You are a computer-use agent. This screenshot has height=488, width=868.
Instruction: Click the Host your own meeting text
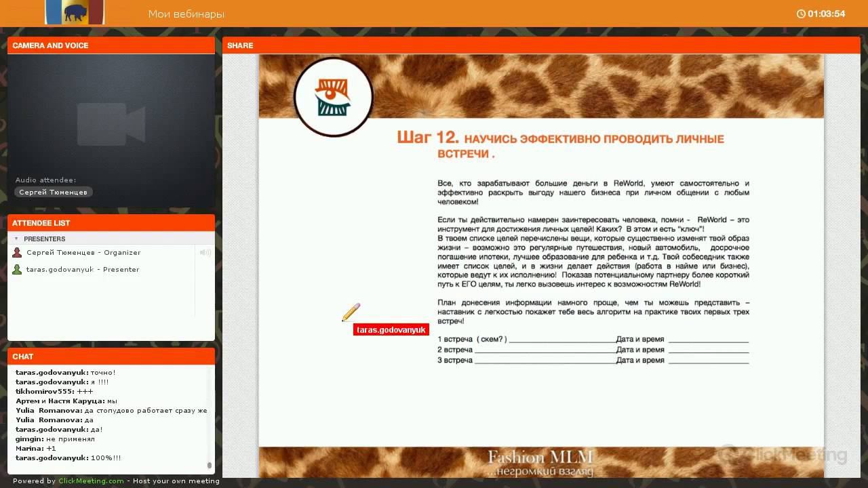[176, 481]
